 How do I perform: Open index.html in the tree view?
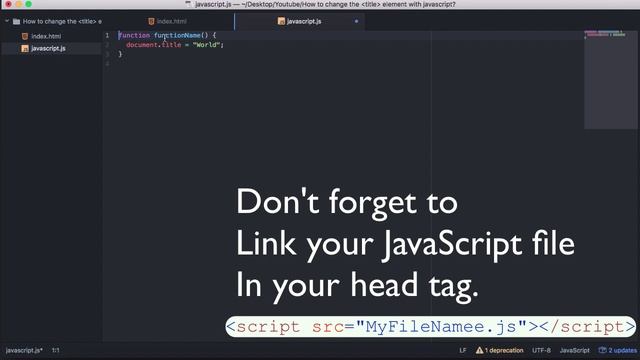(x=46, y=36)
